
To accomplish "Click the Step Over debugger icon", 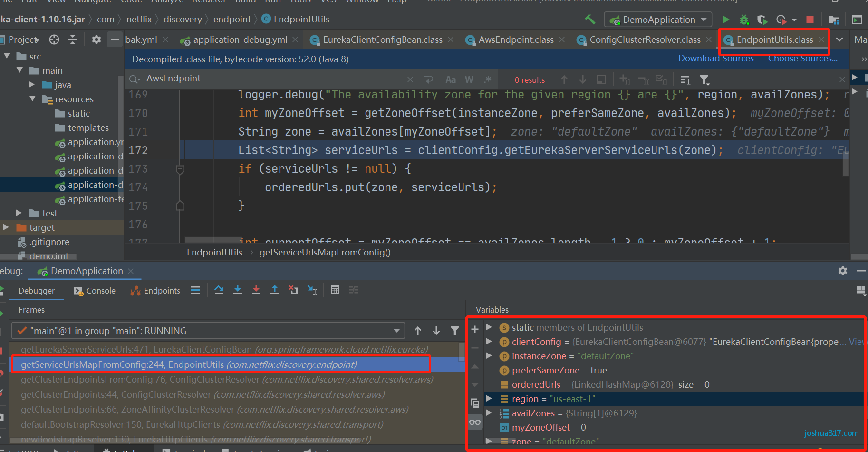I will coord(219,290).
